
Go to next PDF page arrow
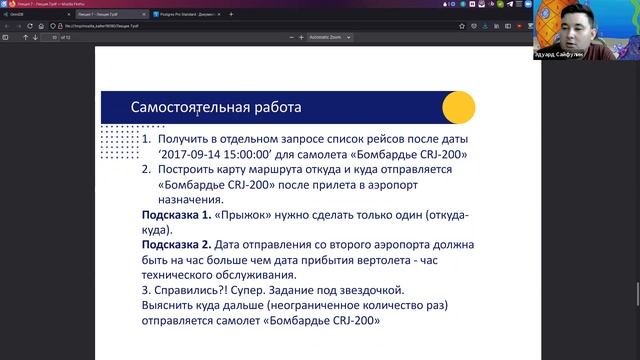coord(36,37)
